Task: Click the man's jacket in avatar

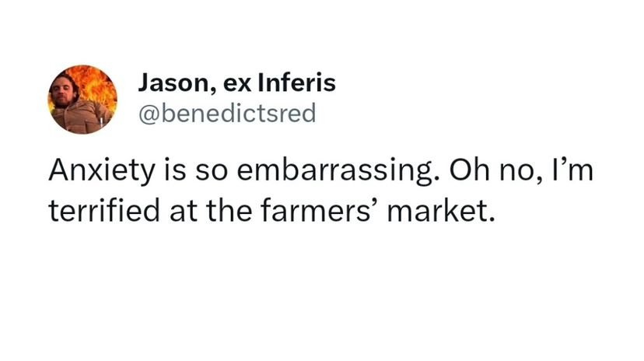Action: 82,117
